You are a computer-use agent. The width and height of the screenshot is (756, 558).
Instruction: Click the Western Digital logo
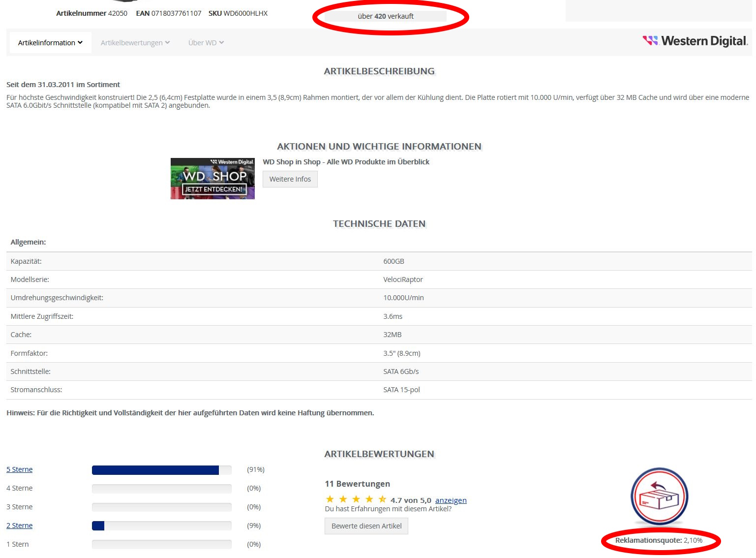[696, 41]
